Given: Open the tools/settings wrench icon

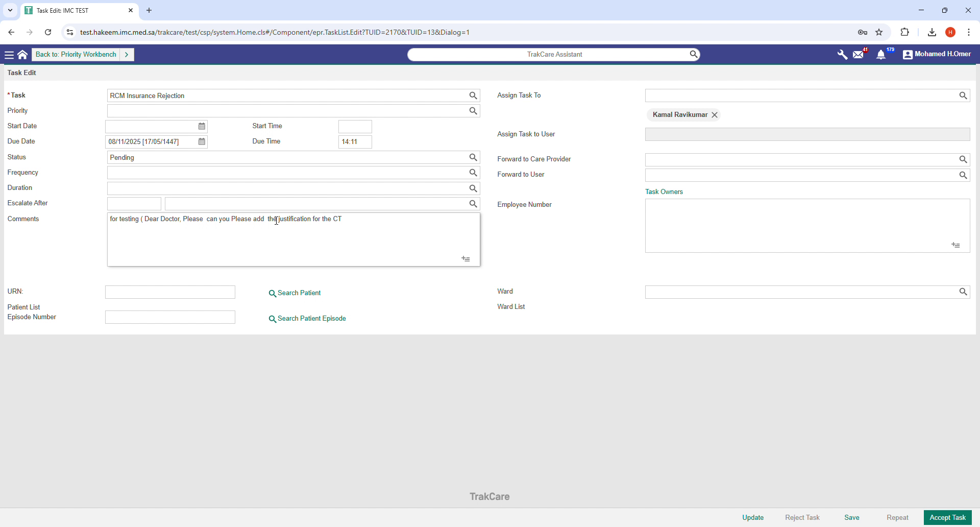Looking at the screenshot, I should pos(842,54).
